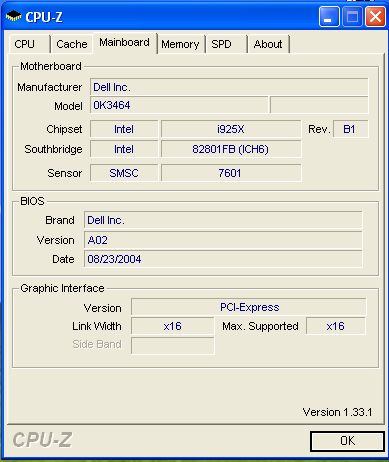Viewport: 389px width, 462px height.
Task: Click the Model label
Action: pyautogui.click(x=68, y=106)
